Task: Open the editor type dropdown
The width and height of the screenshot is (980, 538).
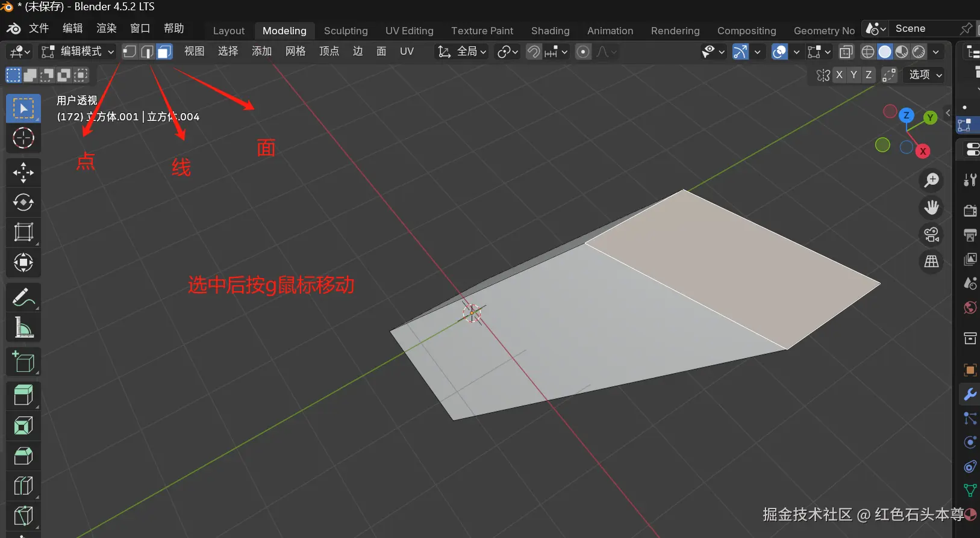Action: point(20,52)
